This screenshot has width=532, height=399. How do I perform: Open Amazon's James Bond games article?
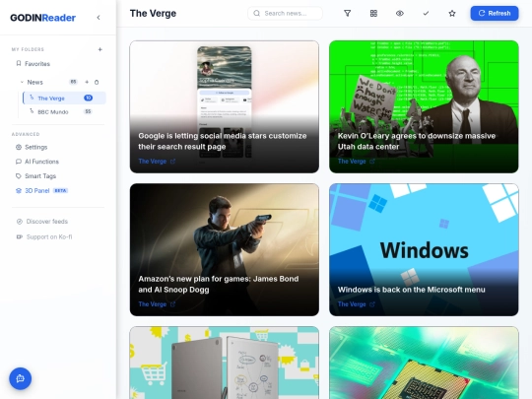pos(225,249)
